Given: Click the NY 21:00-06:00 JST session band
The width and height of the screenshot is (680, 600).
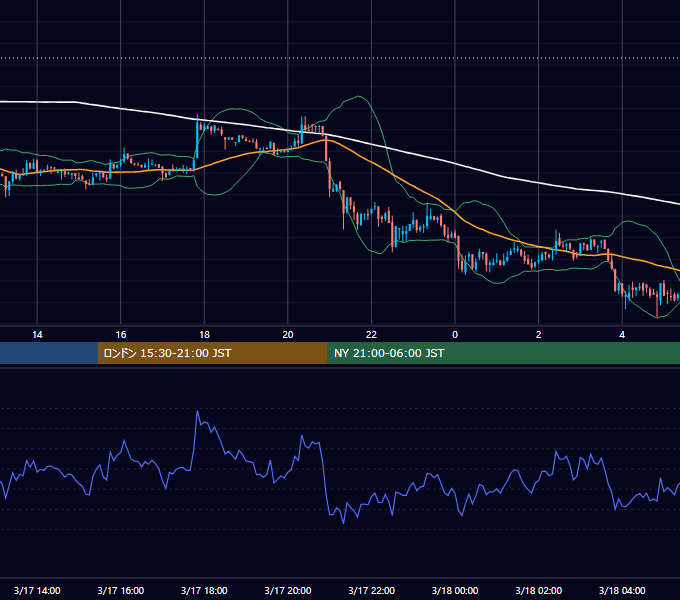Looking at the screenshot, I should [503, 353].
